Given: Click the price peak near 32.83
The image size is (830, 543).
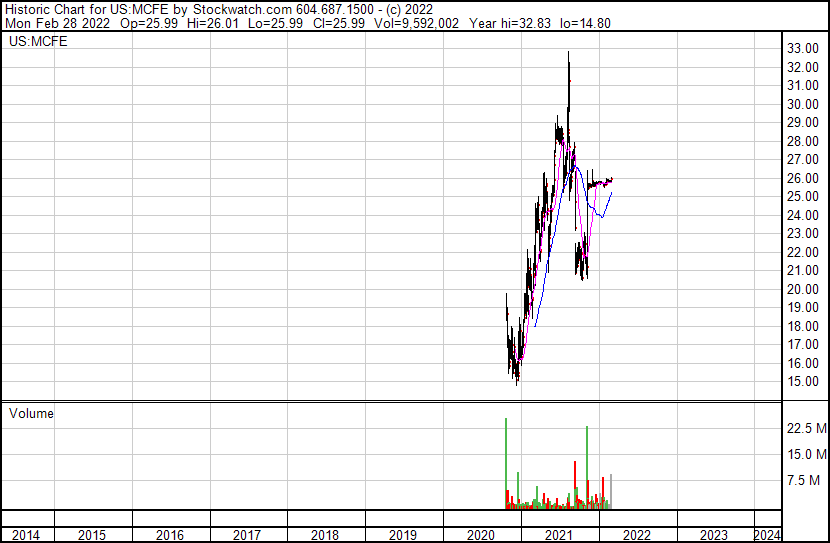Looking at the screenshot, I should [x=569, y=54].
